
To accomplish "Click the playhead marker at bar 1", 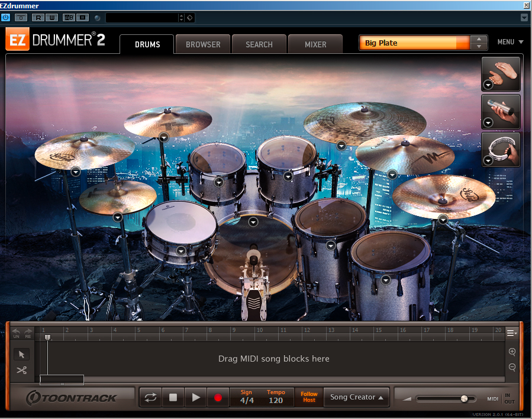I will 48,337.
